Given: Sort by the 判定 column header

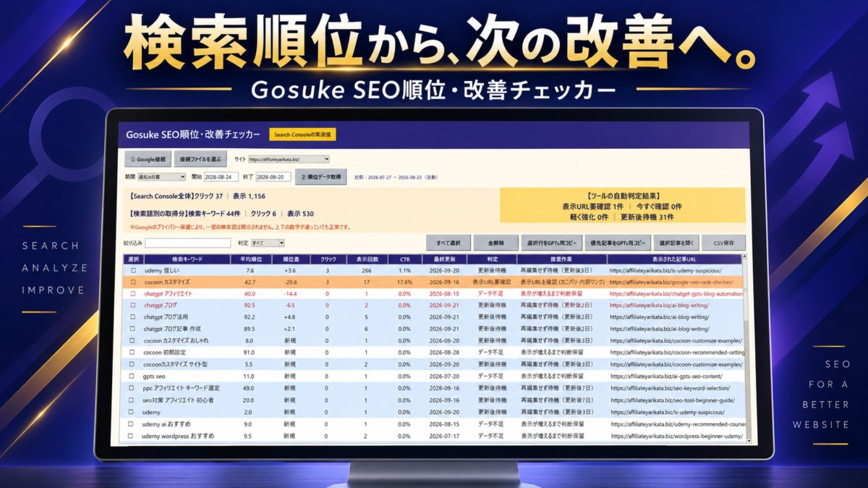Looking at the screenshot, I should point(492,259).
